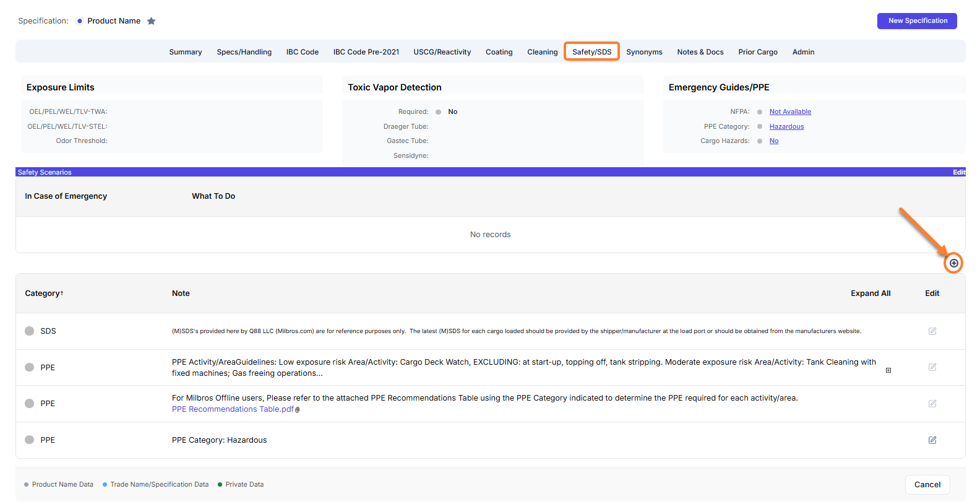Click the Note column header
Image resolution: width=980 pixels, height=504 pixels.
[x=181, y=293]
